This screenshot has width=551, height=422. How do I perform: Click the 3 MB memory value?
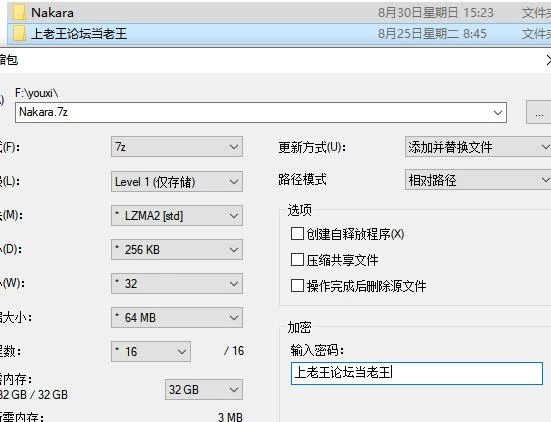point(230,417)
